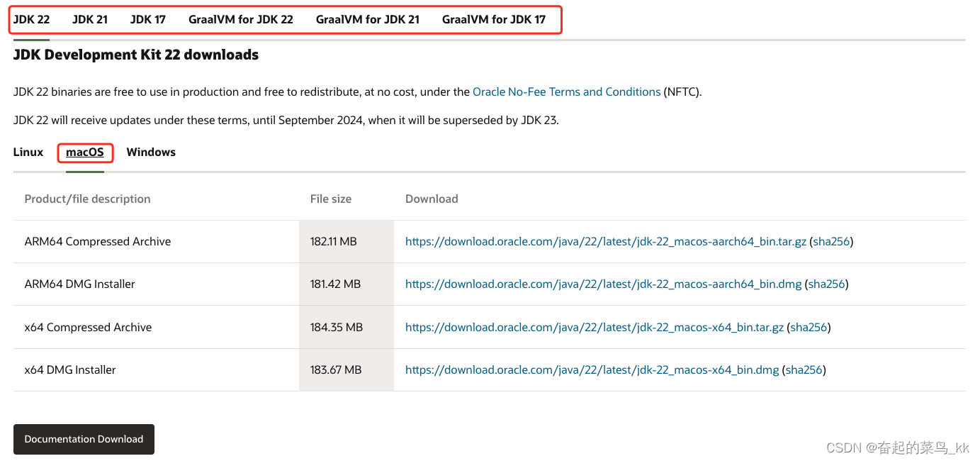This screenshot has width=980, height=461.
Task: Open sha256 for x64 DMG Installer
Action: 804,370
